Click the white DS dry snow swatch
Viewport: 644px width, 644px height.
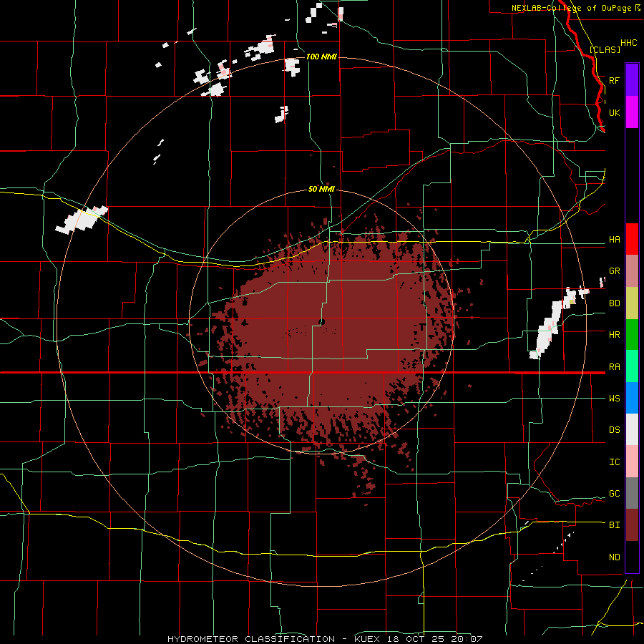[x=632, y=429]
